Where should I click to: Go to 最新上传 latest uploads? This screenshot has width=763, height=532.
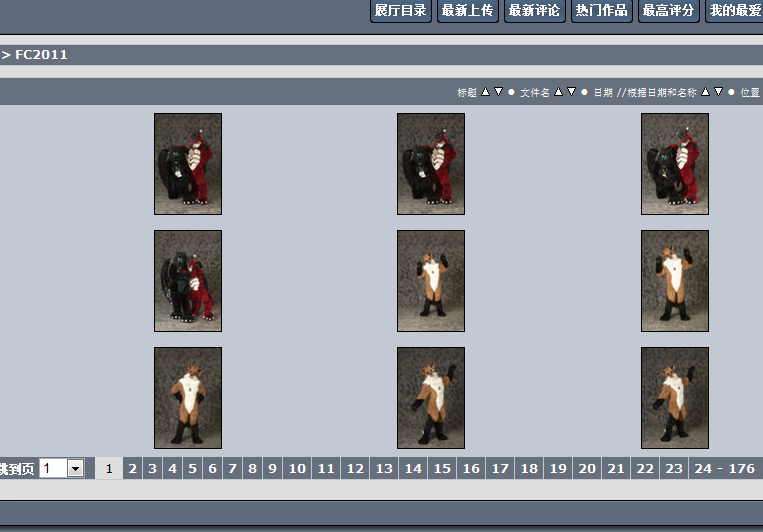tap(467, 11)
